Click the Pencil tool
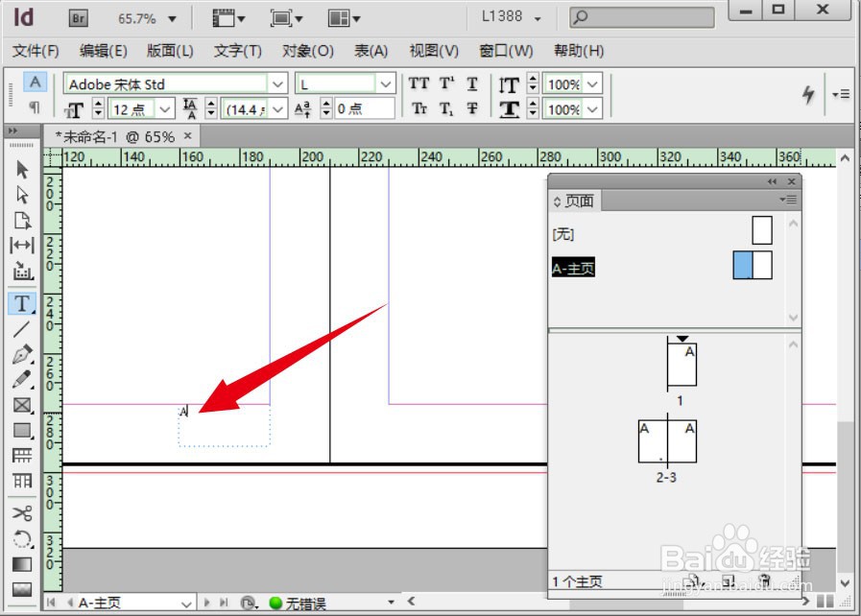 pos(22,379)
